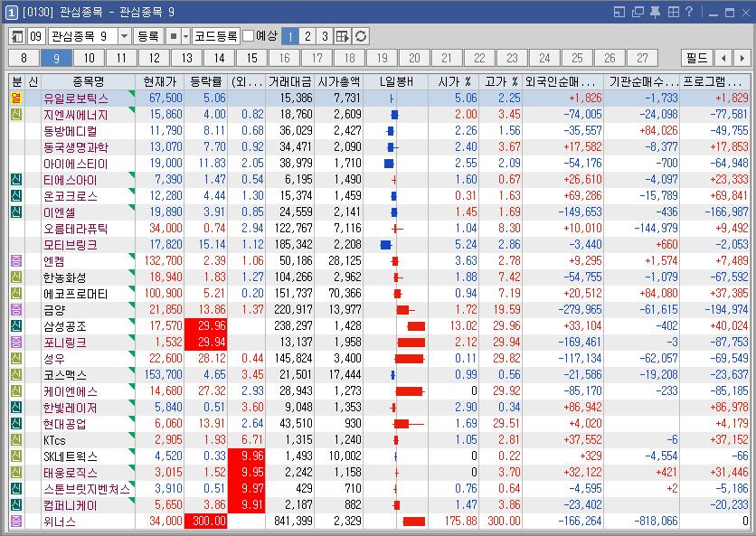756x536 pixels.
Task: Click the 신 badge on 컴퍼니케이 row
Action: (x=16, y=505)
